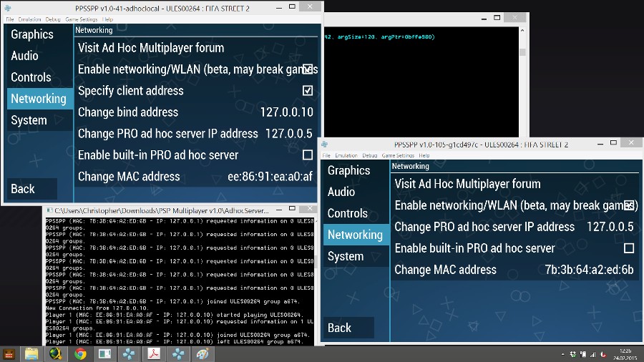This screenshot has width=644, height=362.
Task: Select System tab in the v1.0-105 window
Action: pyautogui.click(x=346, y=256)
